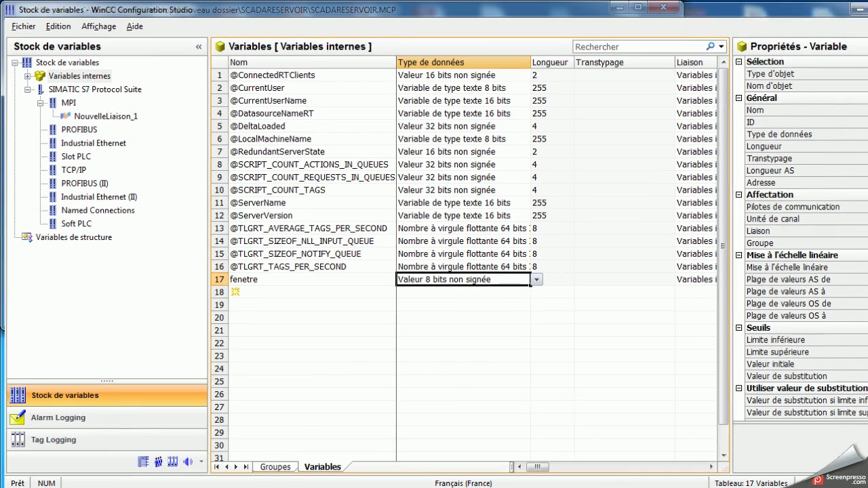Sort by the Nom column header
The height and width of the screenshot is (488, 868).
(312, 62)
